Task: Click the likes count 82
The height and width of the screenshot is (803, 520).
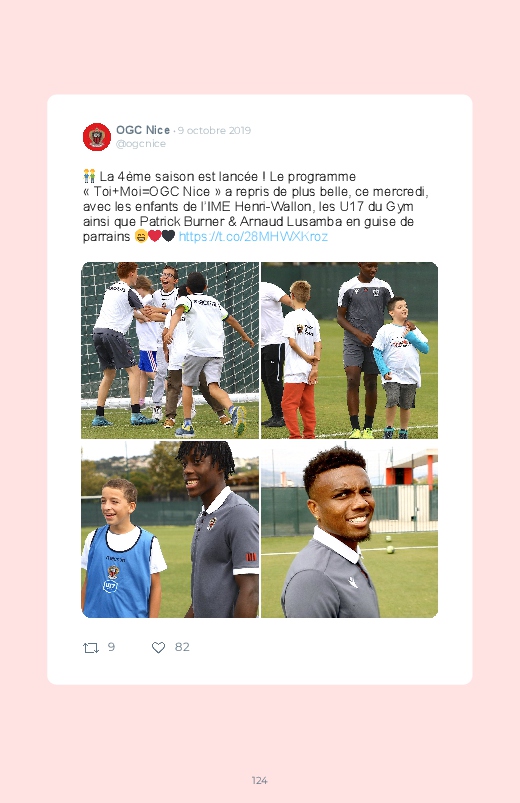Action: [182, 647]
